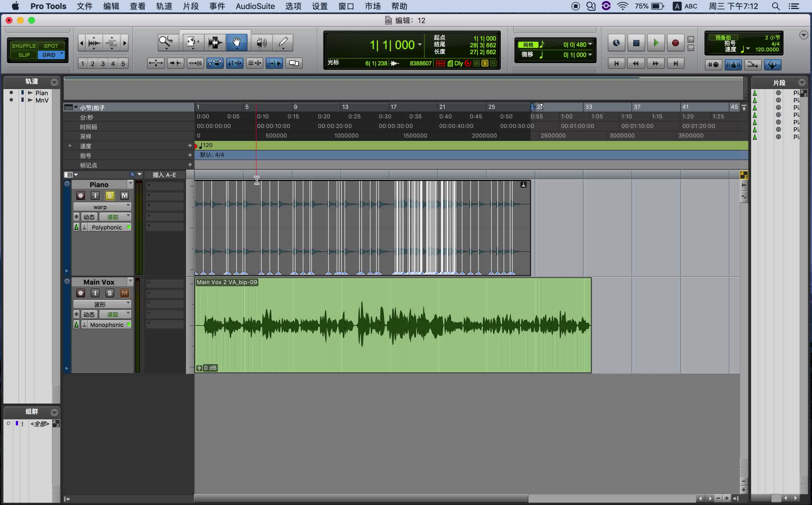Select the Pencil tool

pos(283,43)
